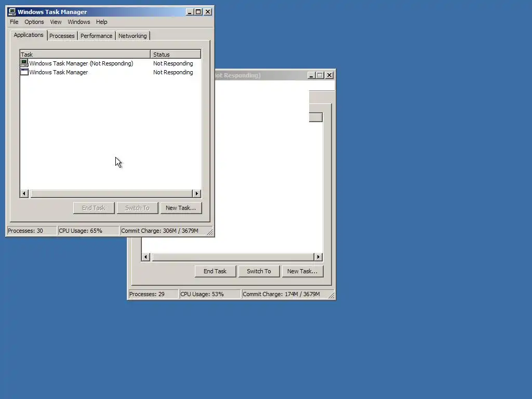This screenshot has width=532, height=399.
Task: Click right scroll arrow in front task list
Action: coord(197,194)
